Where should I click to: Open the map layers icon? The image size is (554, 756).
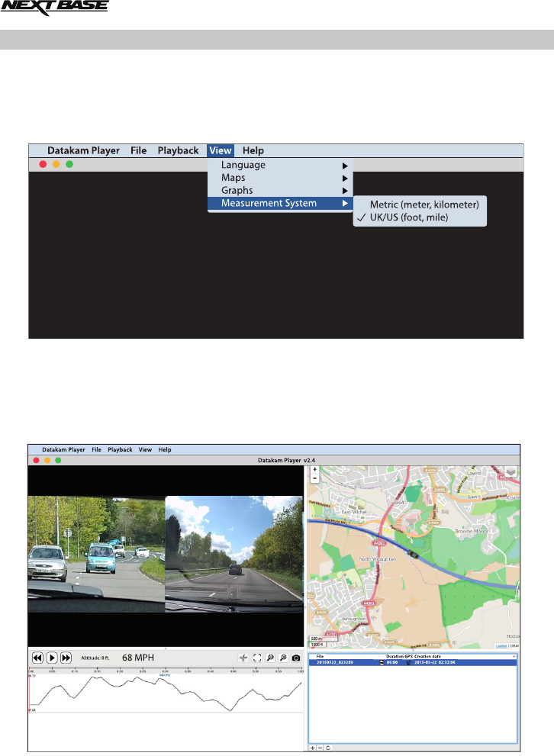click(x=511, y=472)
